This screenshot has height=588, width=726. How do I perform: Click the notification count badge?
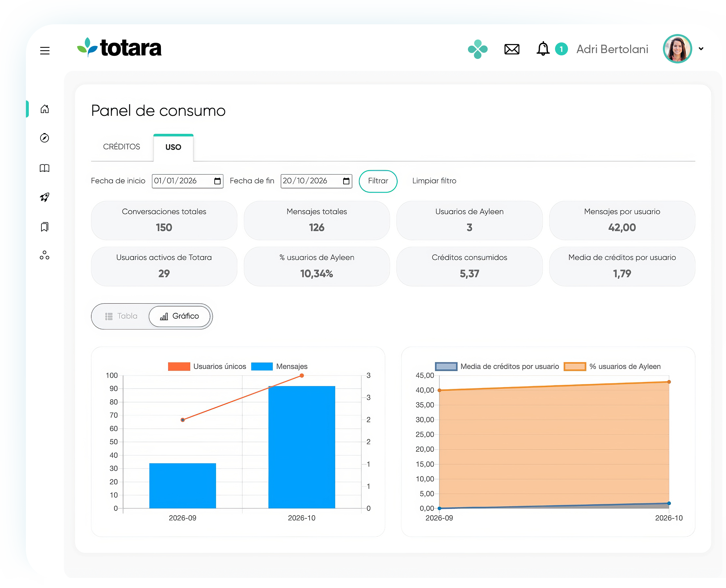[x=561, y=49]
